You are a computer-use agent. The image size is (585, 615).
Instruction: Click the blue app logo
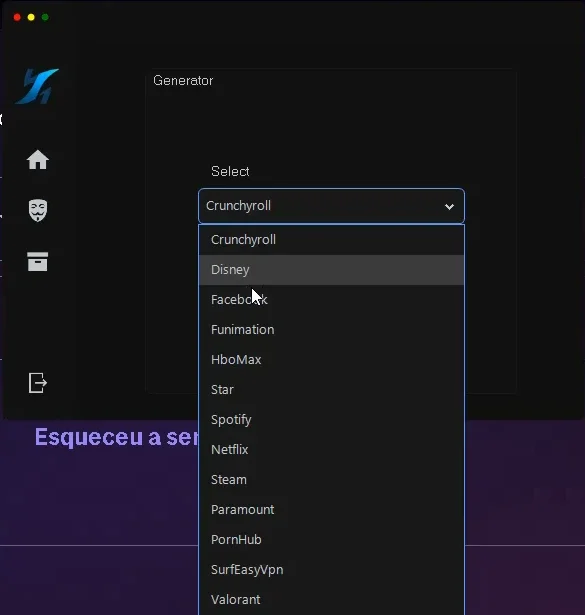[x=37, y=86]
